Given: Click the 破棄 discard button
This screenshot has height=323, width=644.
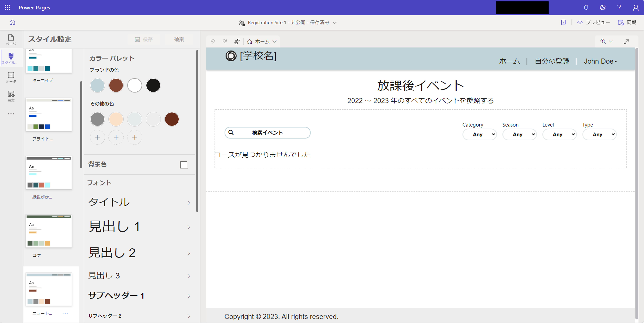Looking at the screenshot, I should (179, 39).
